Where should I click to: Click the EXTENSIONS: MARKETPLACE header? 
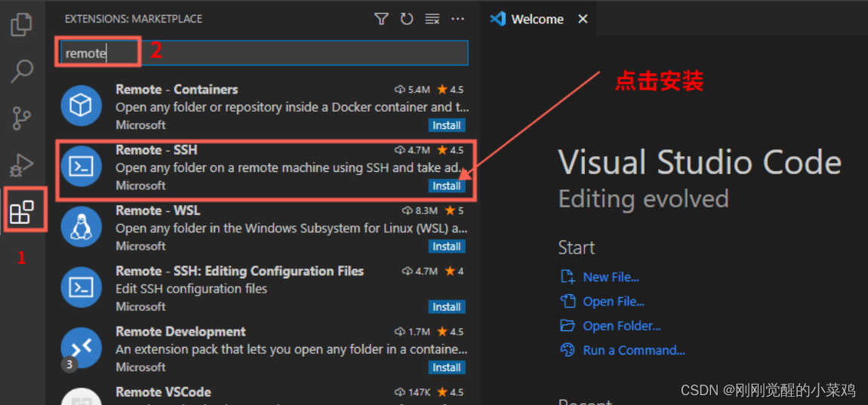tap(134, 20)
